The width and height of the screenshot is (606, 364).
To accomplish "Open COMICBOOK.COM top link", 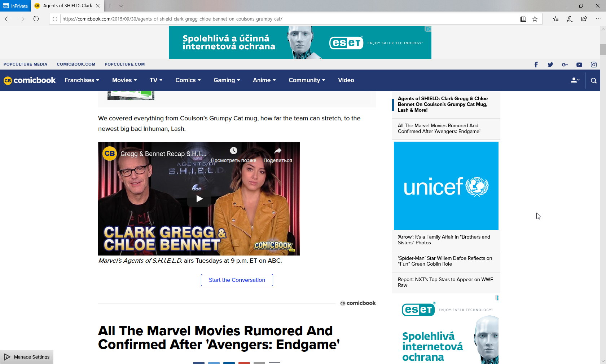I will [76, 65].
